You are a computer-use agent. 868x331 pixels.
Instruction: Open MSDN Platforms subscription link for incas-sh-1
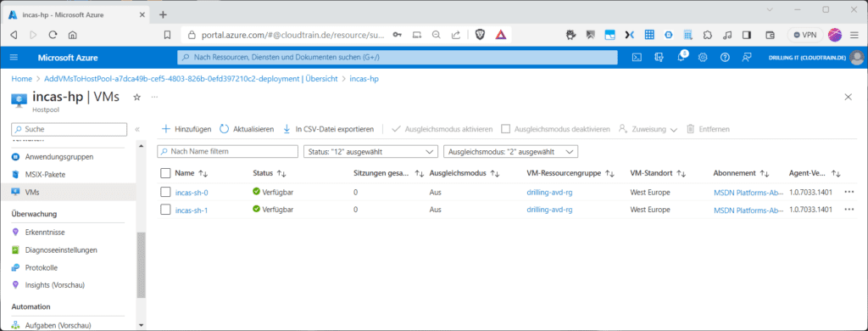point(748,210)
